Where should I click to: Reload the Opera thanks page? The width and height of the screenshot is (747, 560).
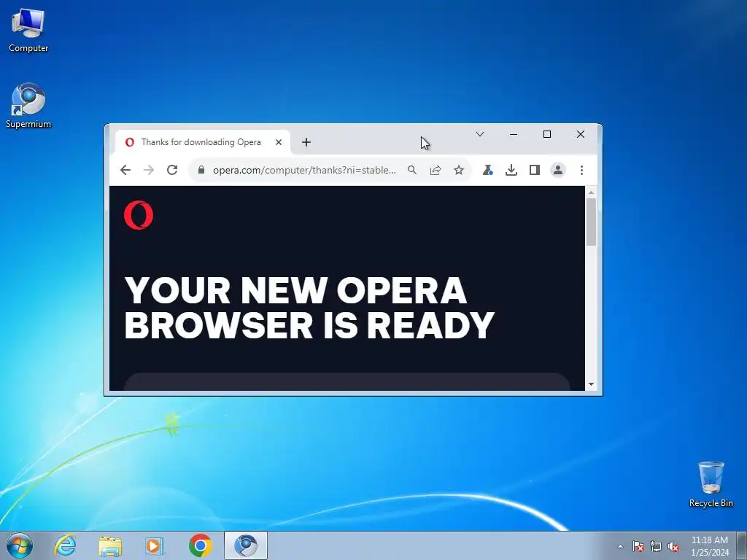172,170
